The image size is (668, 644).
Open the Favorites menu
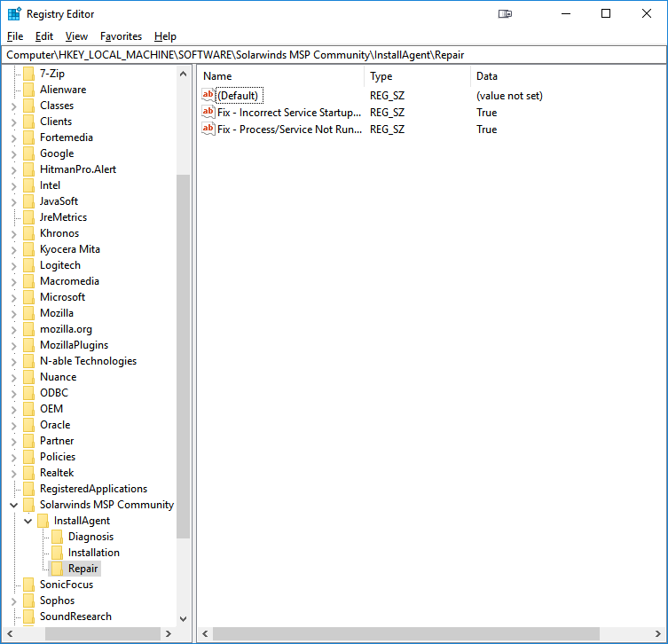[x=121, y=36]
